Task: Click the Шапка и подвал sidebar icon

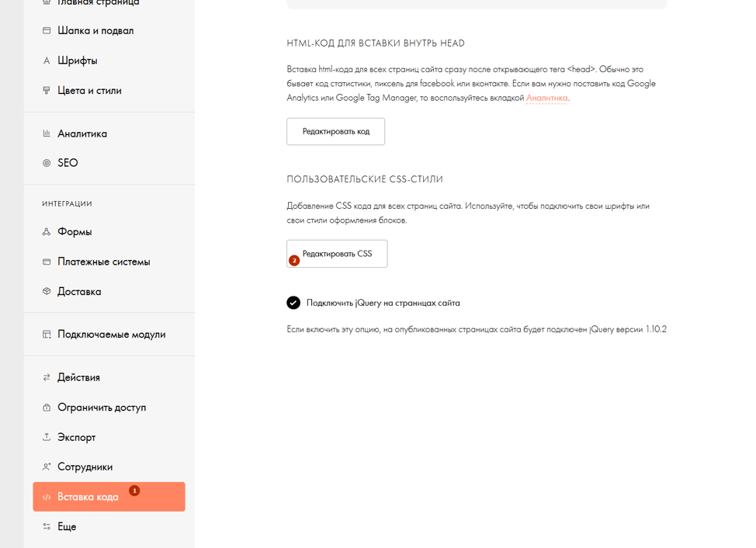Action: click(47, 30)
